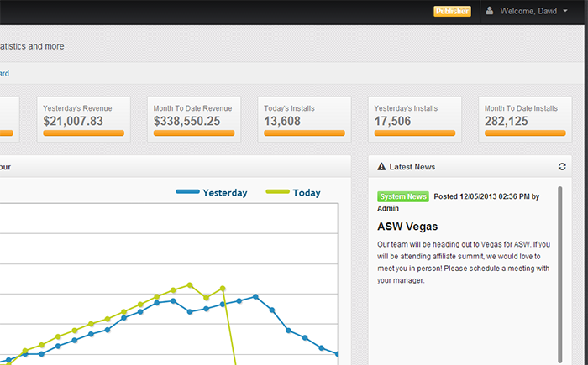588x365 pixels.
Task: Click the peak Today data point on chart
Action: (x=190, y=285)
